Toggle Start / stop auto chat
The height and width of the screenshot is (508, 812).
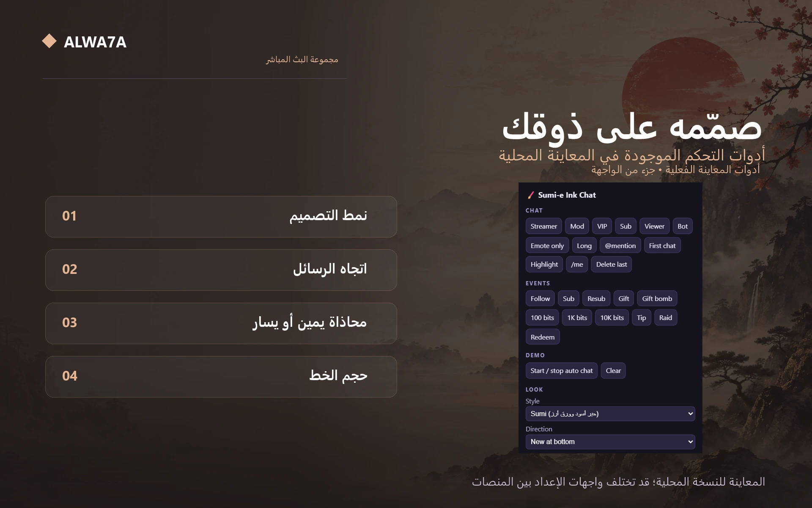[x=562, y=370]
